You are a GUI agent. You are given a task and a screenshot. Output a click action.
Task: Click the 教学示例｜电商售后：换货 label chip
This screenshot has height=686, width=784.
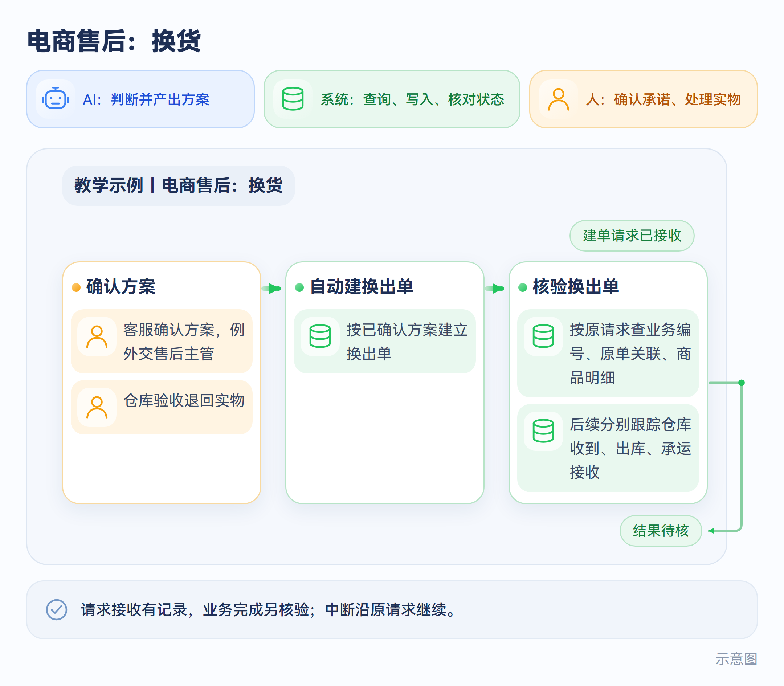pyautogui.click(x=178, y=186)
